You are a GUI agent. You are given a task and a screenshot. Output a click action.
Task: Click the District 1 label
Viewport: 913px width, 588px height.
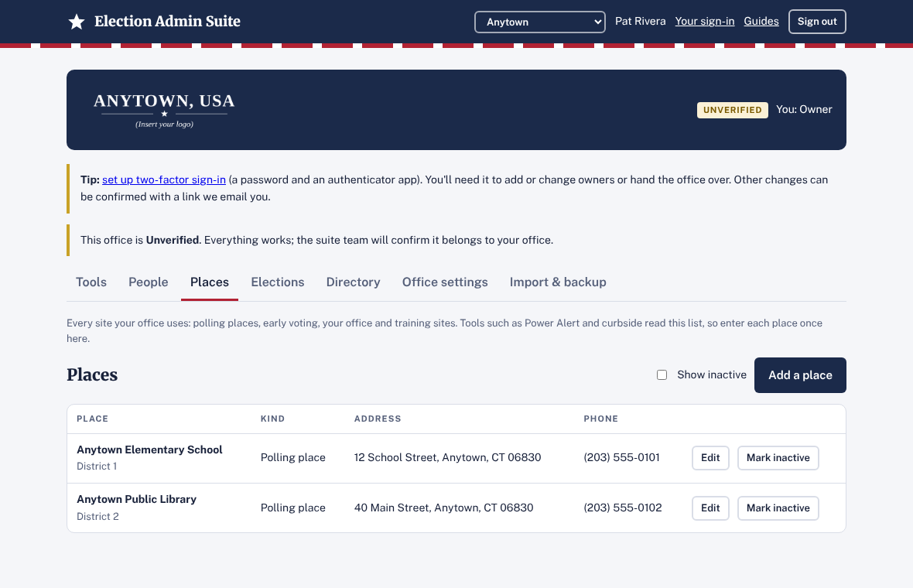click(x=97, y=467)
